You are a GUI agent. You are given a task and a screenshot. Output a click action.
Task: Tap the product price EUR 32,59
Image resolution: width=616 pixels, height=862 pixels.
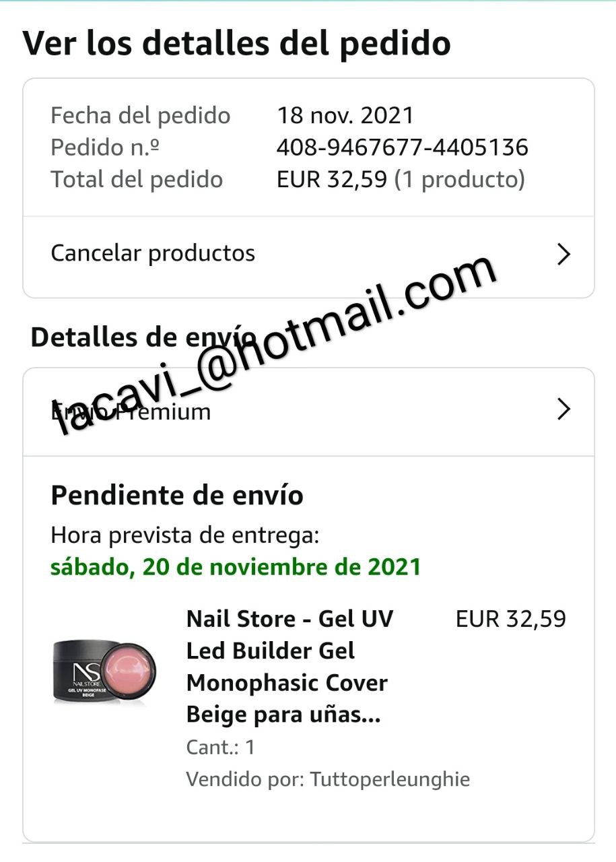(x=511, y=619)
